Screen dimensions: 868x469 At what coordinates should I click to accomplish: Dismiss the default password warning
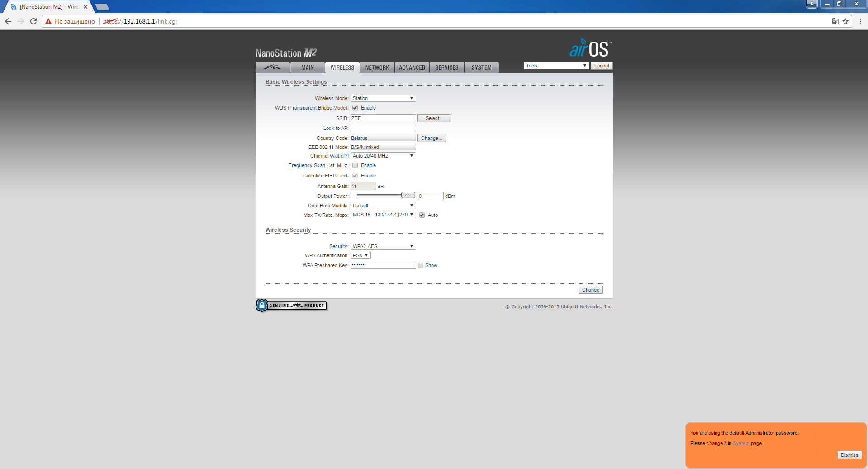coord(849,455)
